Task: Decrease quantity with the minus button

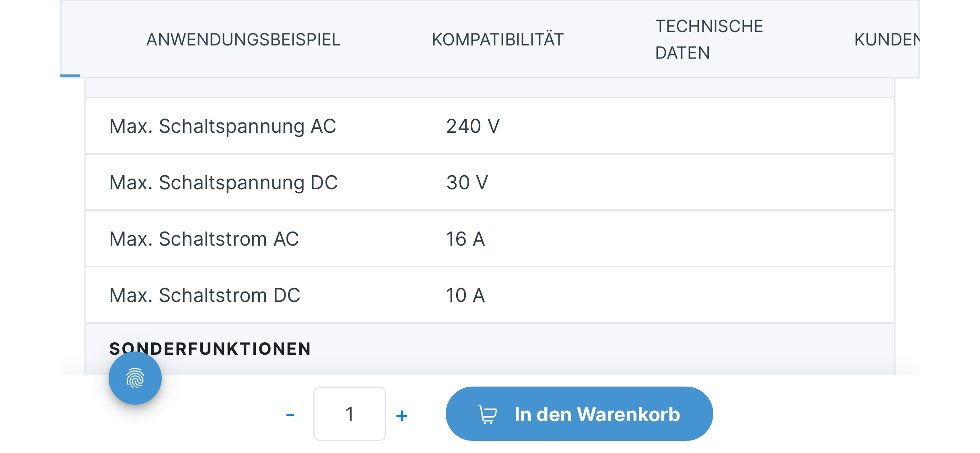Action: (290, 415)
